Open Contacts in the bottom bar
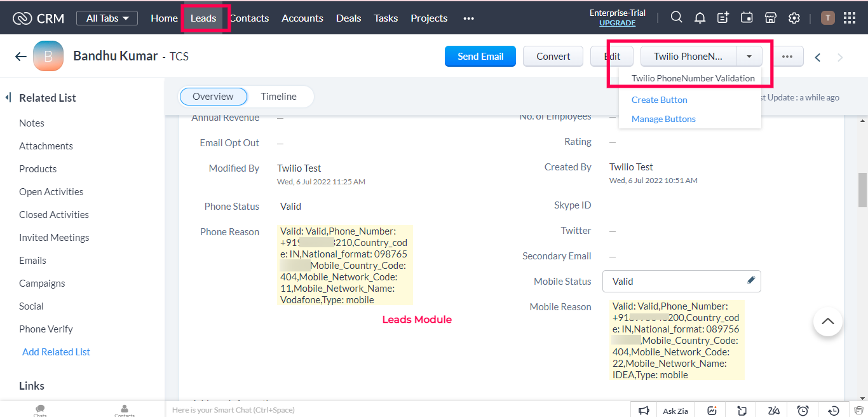Image resolution: width=868 pixels, height=417 pixels. 125,411
